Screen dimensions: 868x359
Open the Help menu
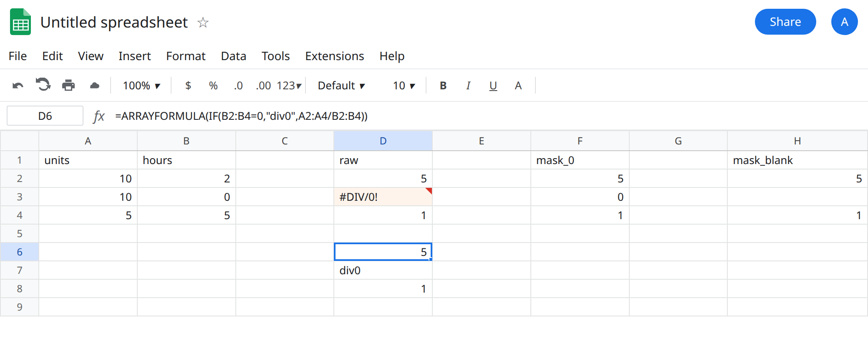(392, 56)
